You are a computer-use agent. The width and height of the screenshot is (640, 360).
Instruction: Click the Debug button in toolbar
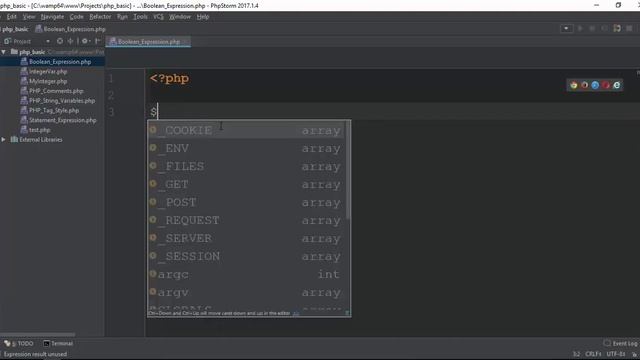click(592, 28)
